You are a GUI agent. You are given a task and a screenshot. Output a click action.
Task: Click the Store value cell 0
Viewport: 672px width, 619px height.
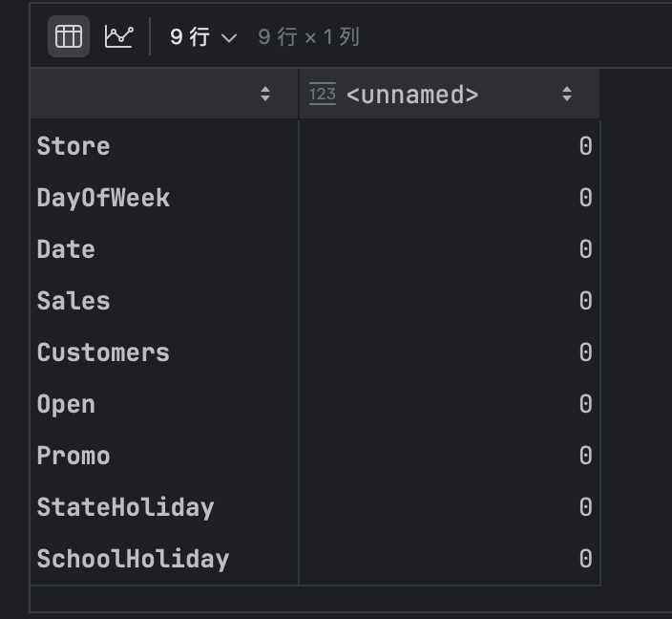450,146
